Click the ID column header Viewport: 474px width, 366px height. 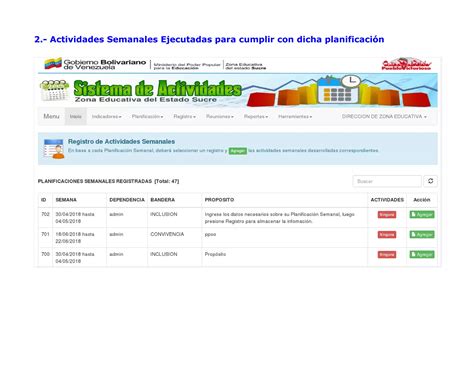point(44,200)
